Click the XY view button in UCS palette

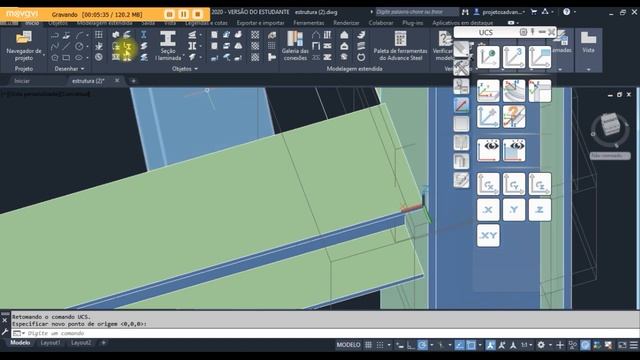488,236
